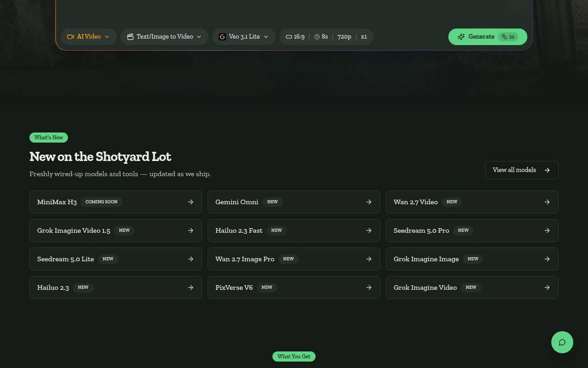Set the x1 output count
The image size is (588, 368).
(x=364, y=37)
